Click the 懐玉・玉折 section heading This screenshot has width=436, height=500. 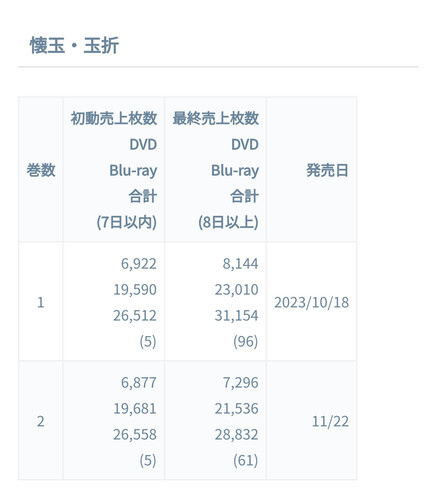point(74,45)
